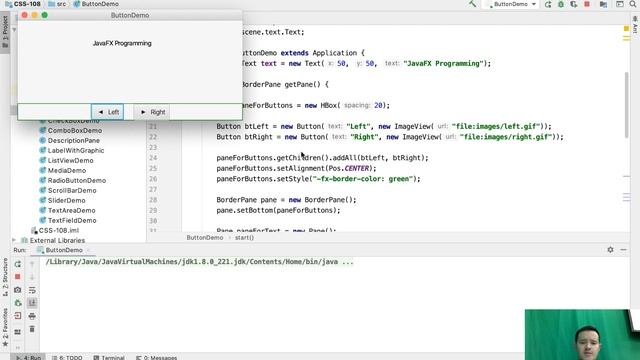Click the JavaFX Programming text in ButtonDemo window

pos(122,43)
